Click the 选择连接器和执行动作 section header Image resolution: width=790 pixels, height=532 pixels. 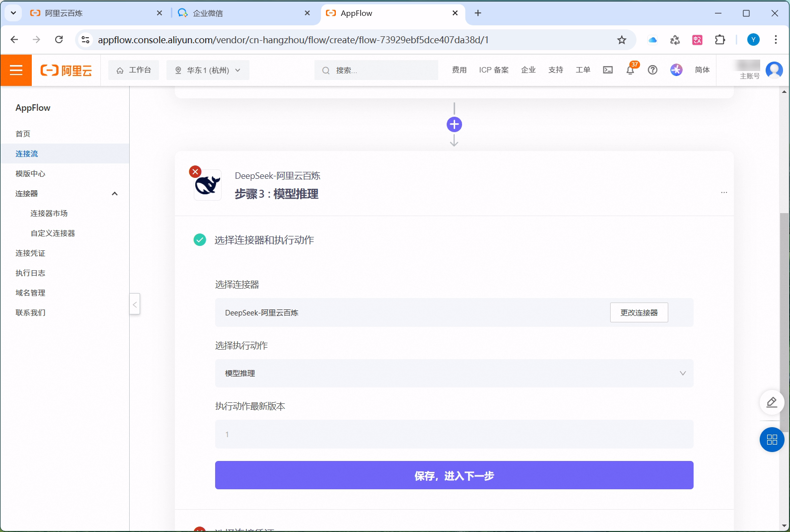pos(264,240)
